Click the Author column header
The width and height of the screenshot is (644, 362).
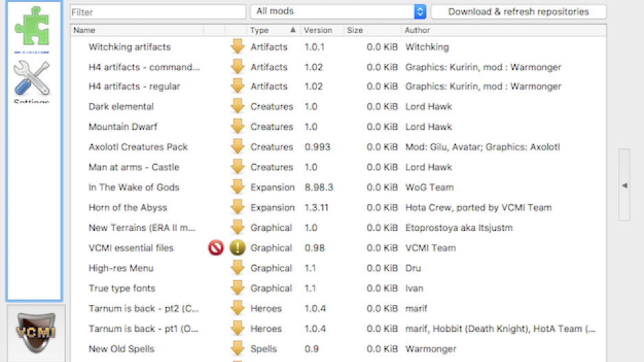501,30
